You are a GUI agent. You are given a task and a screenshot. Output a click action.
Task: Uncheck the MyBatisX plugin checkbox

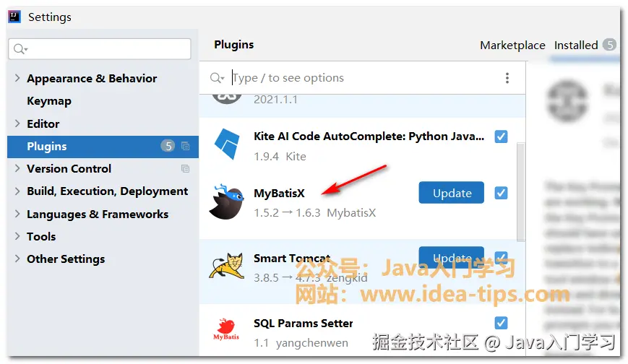pos(501,193)
